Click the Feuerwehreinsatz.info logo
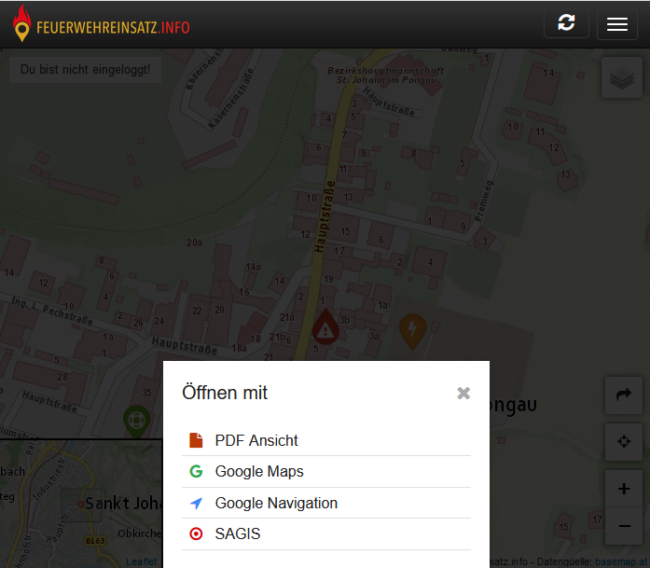The image size is (650, 568). (x=100, y=25)
